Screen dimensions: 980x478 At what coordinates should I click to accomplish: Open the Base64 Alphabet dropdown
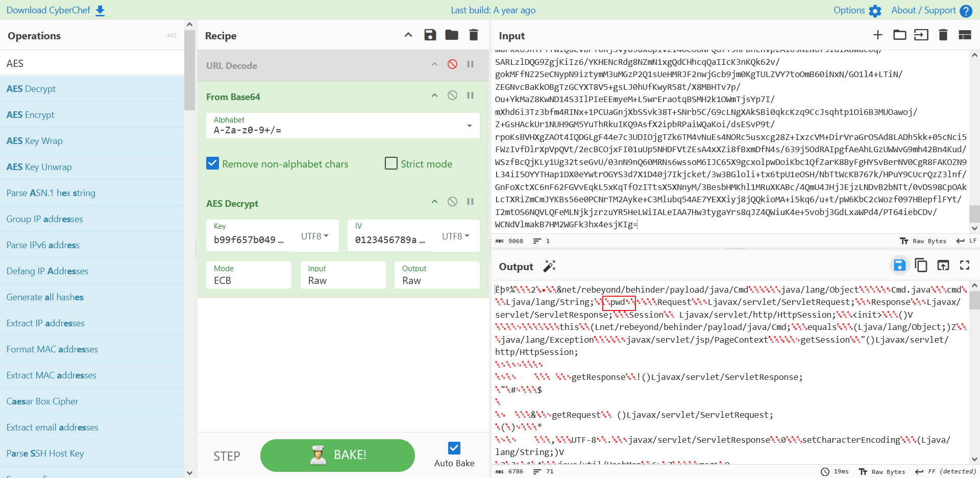[343, 126]
